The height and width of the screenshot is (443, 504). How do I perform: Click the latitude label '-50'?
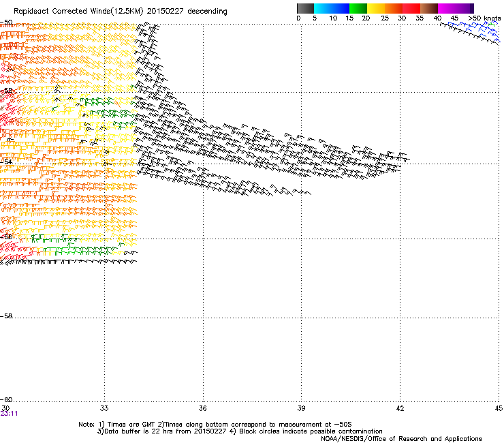[x=6, y=22]
